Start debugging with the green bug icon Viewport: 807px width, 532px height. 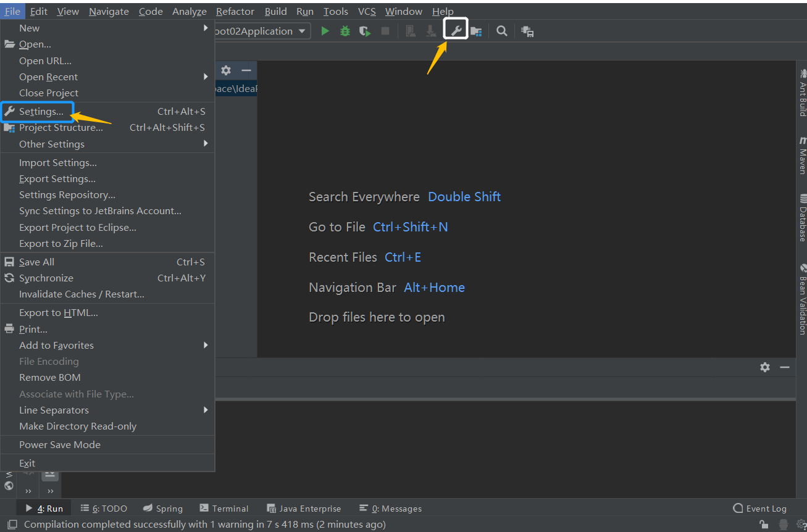(x=345, y=31)
